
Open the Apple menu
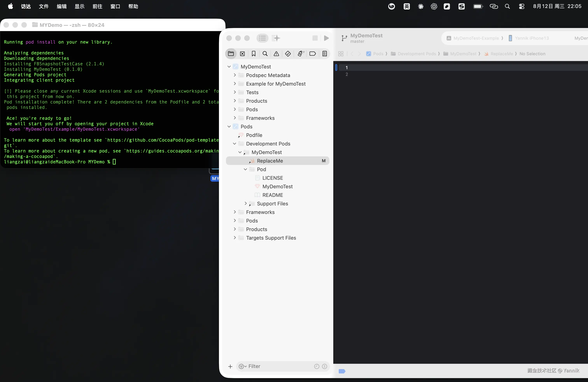point(10,6)
